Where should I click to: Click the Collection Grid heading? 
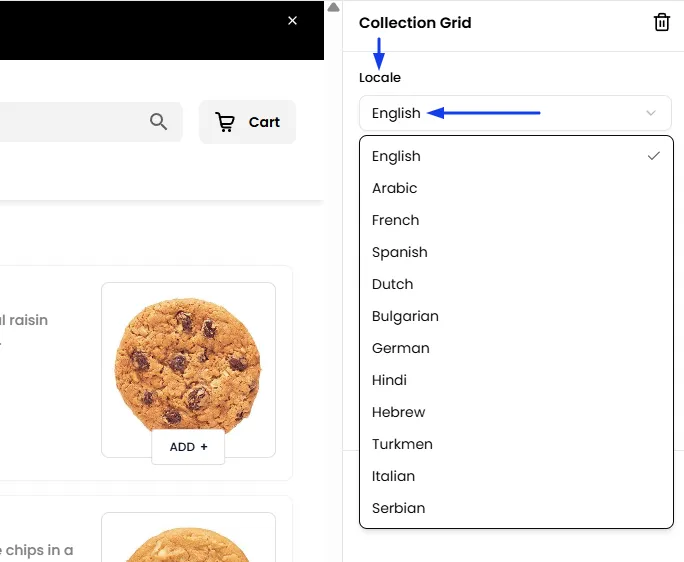[415, 23]
